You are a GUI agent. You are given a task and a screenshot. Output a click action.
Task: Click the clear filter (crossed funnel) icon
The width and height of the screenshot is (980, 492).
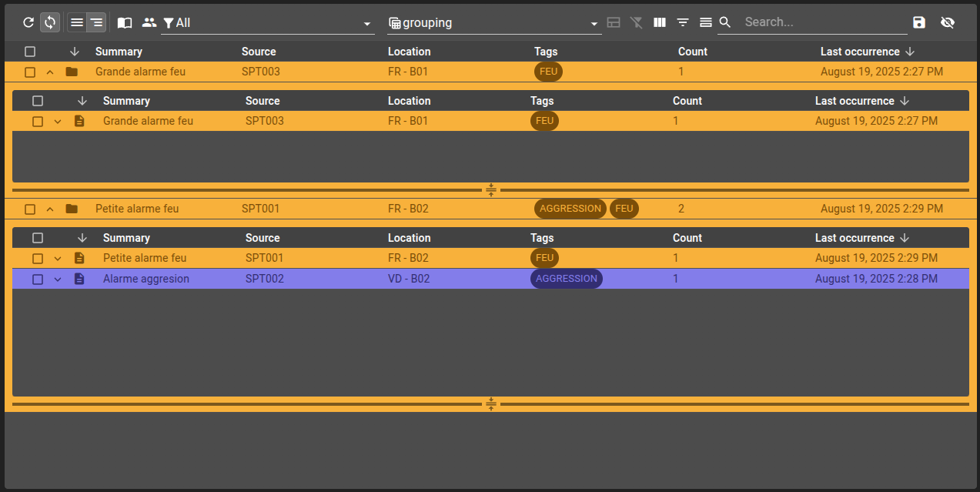pos(636,22)
